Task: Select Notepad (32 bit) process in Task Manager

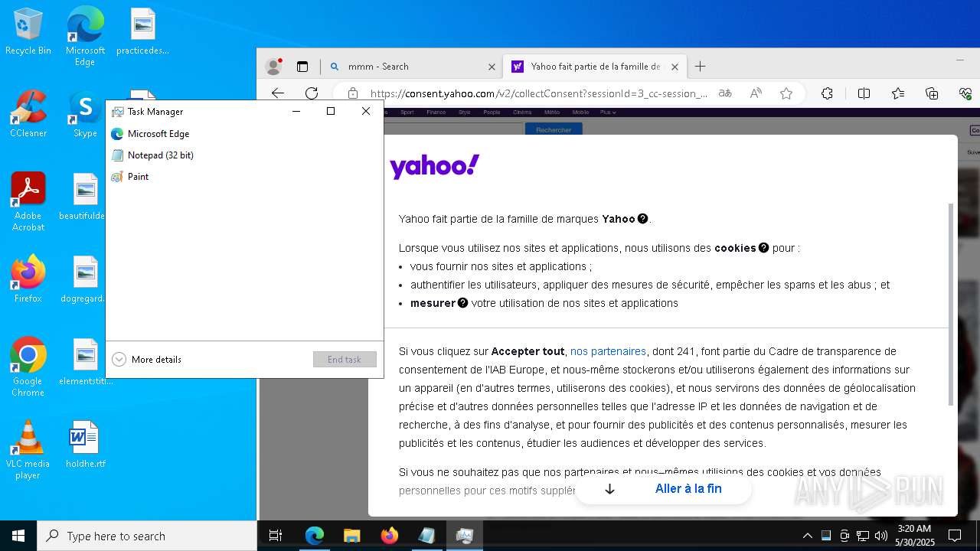Action: coord(244,155)
